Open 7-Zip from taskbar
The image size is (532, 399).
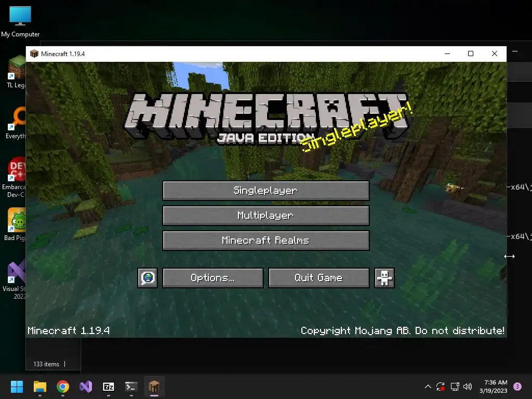pyautogui.click(x=108, y=387)
